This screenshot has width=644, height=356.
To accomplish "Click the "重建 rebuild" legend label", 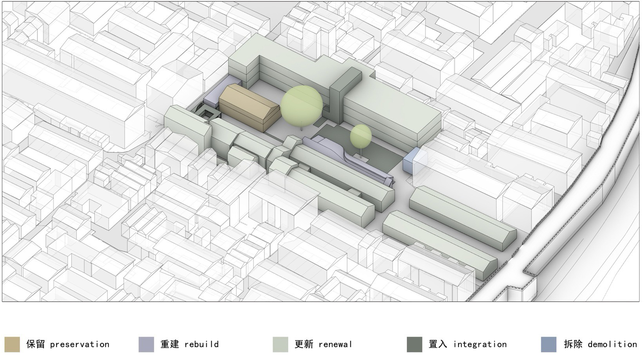I will pos(189,344).
